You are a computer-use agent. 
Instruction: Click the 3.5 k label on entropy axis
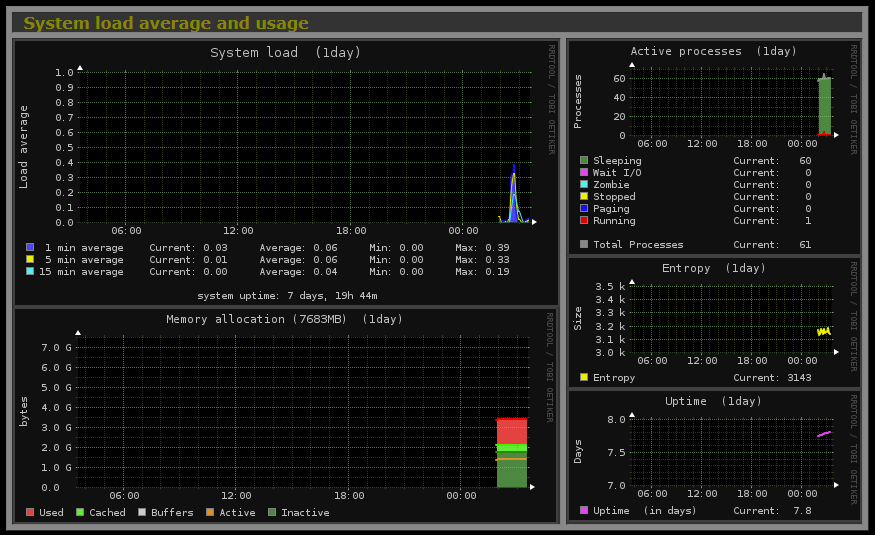click(610, 286)
